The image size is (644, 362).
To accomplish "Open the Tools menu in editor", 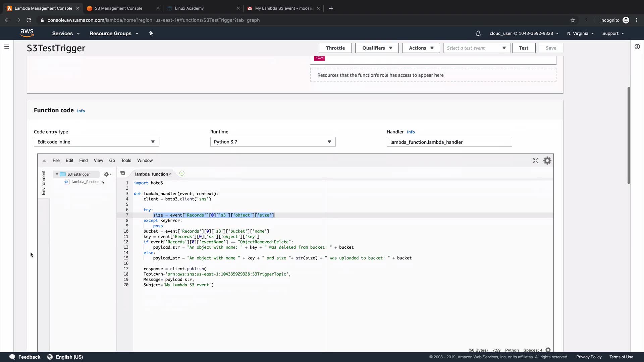I will (x=126, y=161).
